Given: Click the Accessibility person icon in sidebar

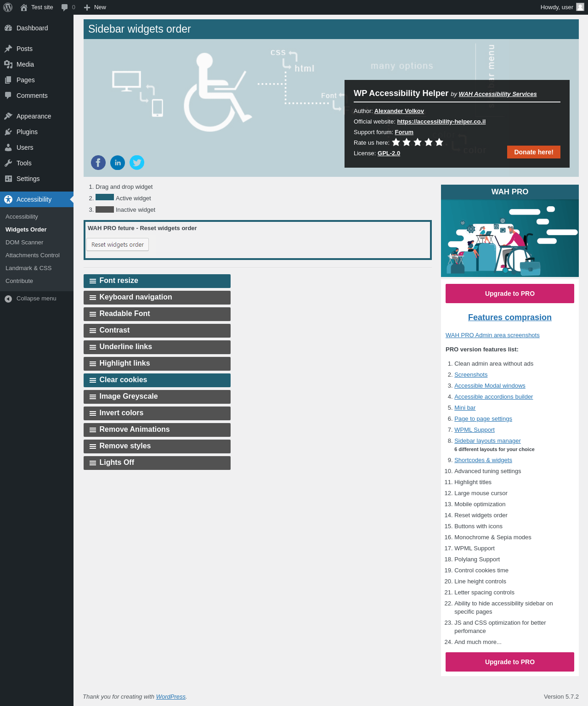Looking at the screenshot, I should point(8,199).
